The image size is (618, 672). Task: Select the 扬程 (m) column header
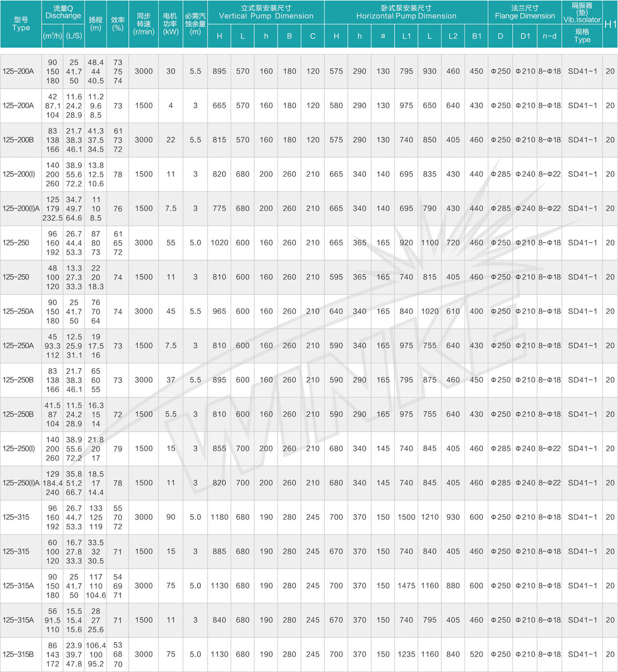coord(96,24)
